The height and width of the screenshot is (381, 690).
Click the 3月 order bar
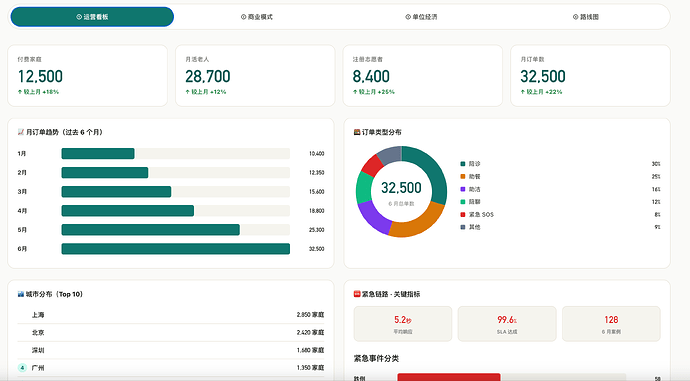116,191
